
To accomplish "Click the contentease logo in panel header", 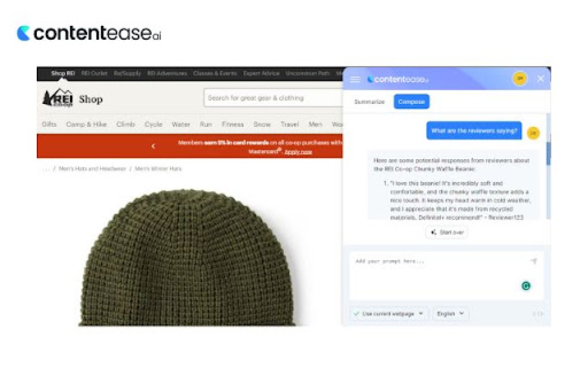I will tap(397, 79).
